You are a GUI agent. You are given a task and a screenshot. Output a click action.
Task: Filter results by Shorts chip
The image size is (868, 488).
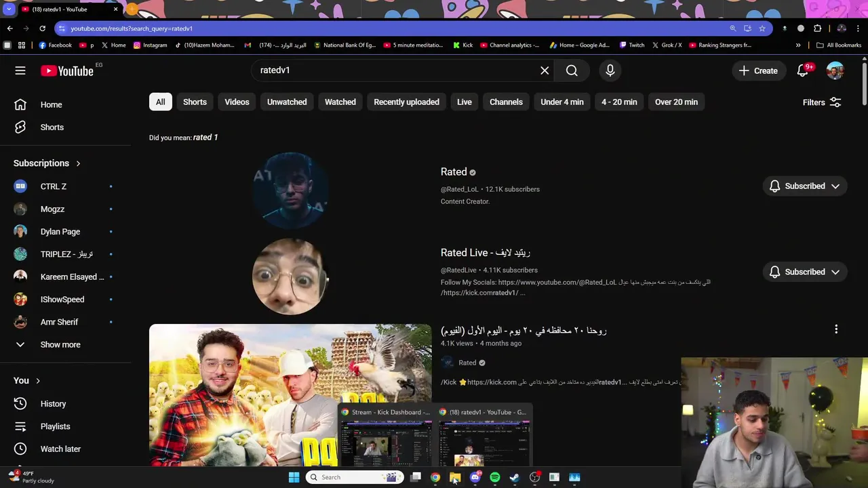tap(195, 102)
